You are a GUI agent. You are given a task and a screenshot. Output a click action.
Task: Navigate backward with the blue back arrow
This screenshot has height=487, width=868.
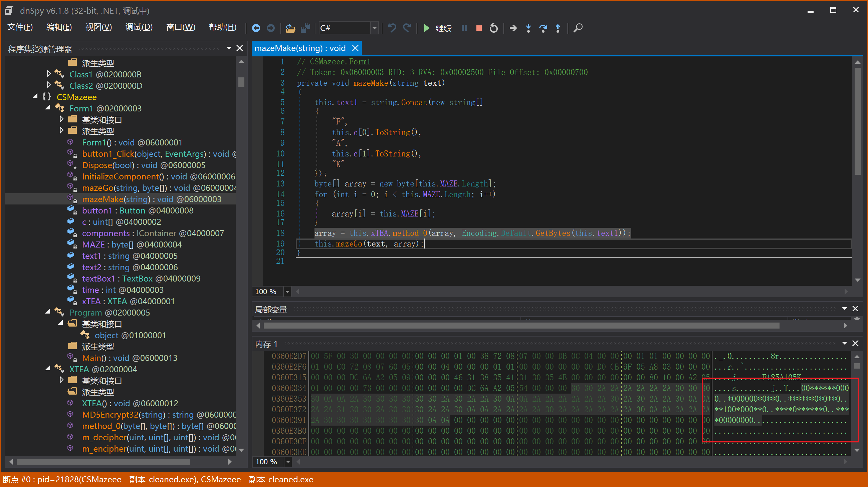(x=256, y=28)
